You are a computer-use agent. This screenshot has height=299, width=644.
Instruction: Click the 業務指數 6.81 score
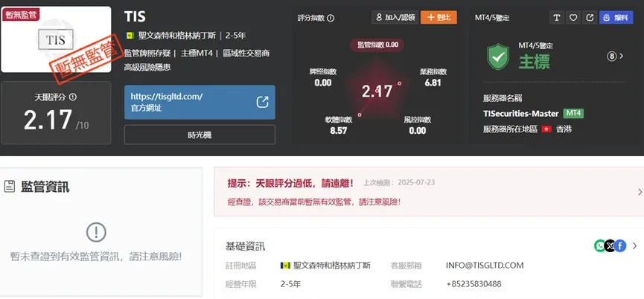[433, 77]
